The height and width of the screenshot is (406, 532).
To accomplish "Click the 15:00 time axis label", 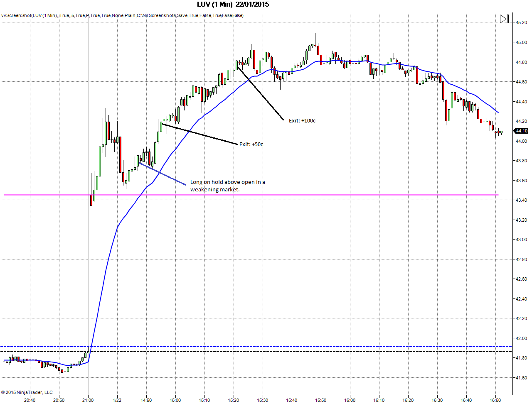I will (x=175, y=400).
